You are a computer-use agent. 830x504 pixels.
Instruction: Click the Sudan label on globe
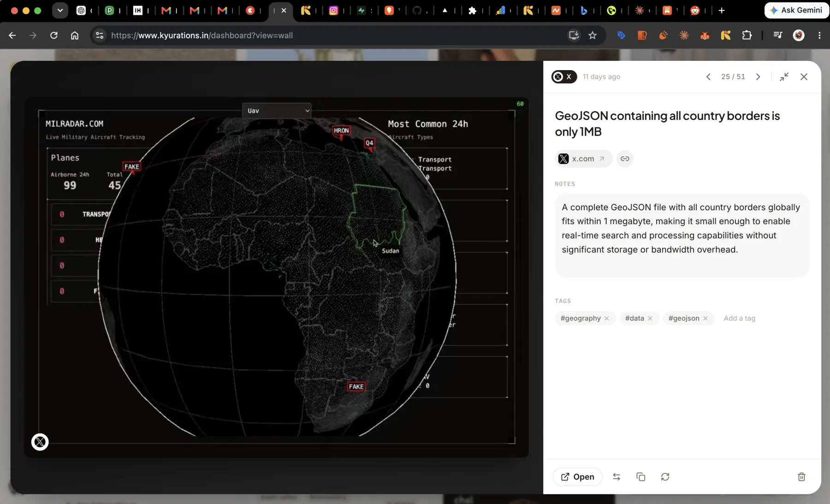tap(391, 251)
